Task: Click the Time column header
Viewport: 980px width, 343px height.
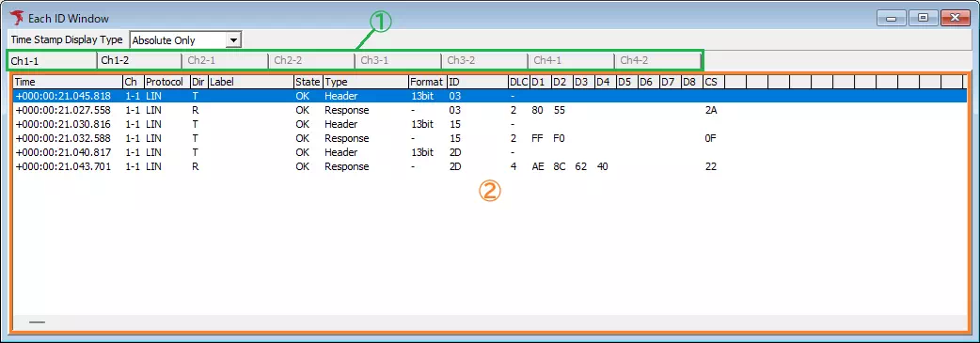Action: [x=68, y=82]
